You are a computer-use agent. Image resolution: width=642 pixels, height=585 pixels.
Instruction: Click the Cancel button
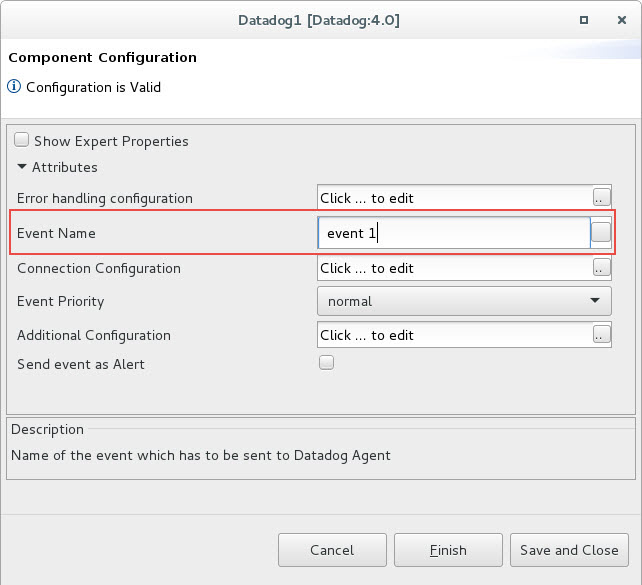coord(332,550)
